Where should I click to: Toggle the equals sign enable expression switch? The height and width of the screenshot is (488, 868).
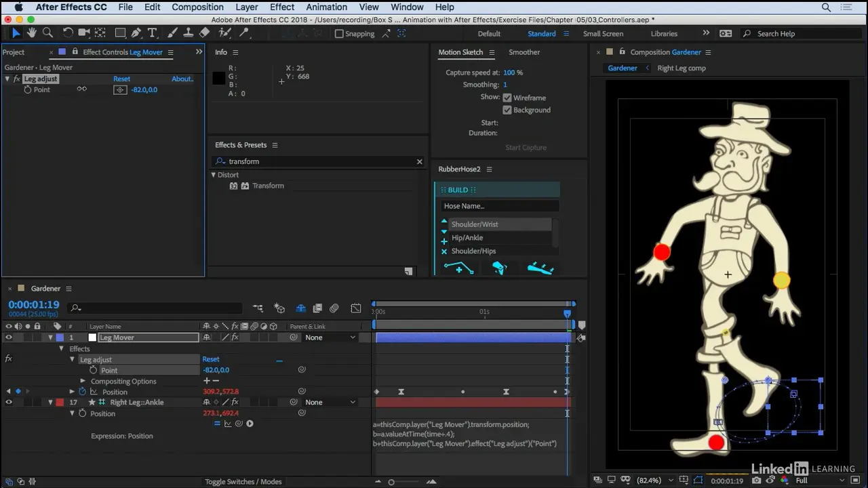(217, 424)
